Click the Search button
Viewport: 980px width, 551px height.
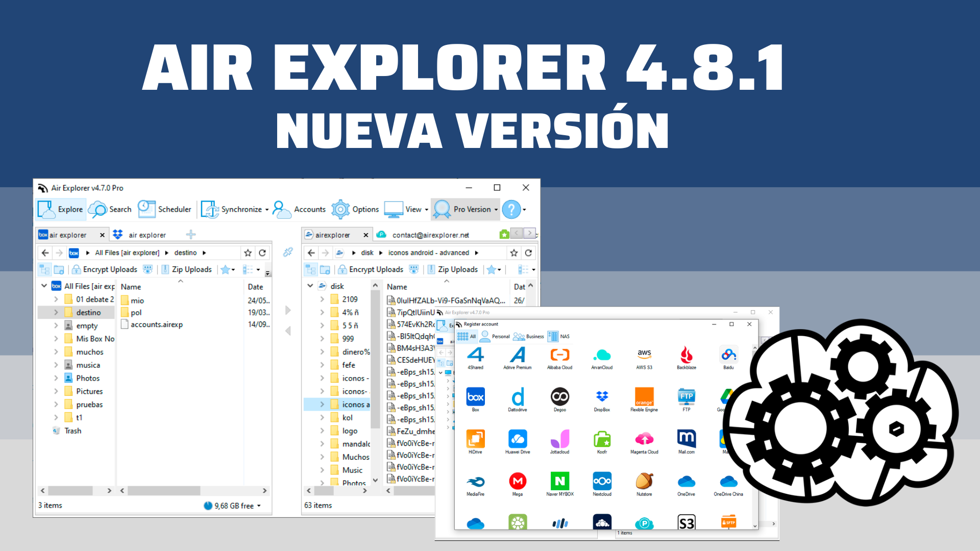(x=109, y=209)
